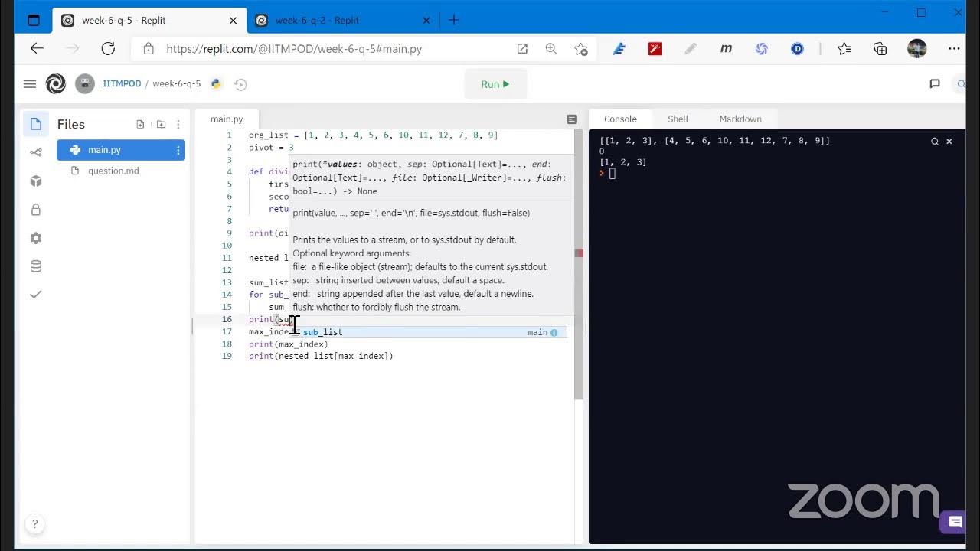980x551 pixels.
Task: Select the main.py editor tab
Action: 227,119
